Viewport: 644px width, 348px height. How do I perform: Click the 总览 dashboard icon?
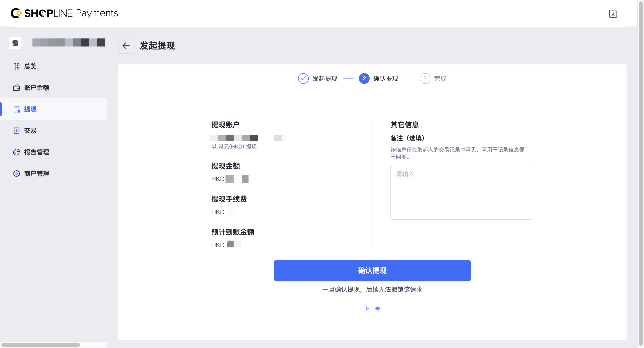[17, 66]
